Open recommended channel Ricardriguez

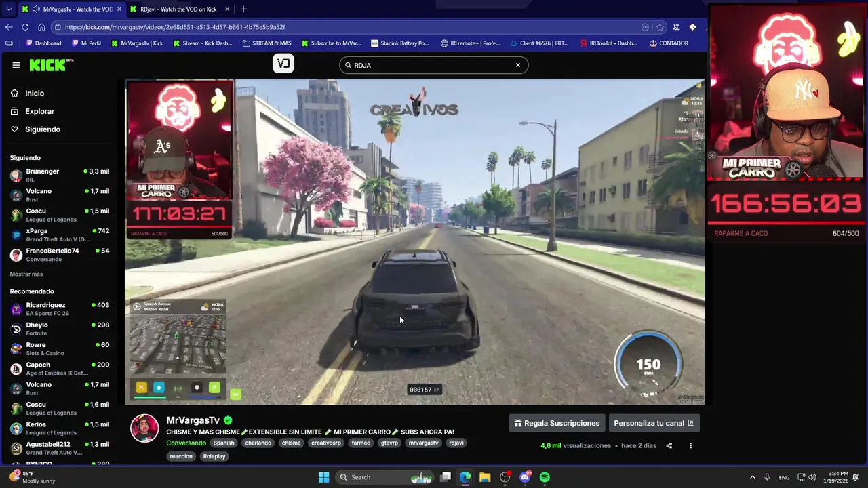pyautogui.click(x=60, y=309)
